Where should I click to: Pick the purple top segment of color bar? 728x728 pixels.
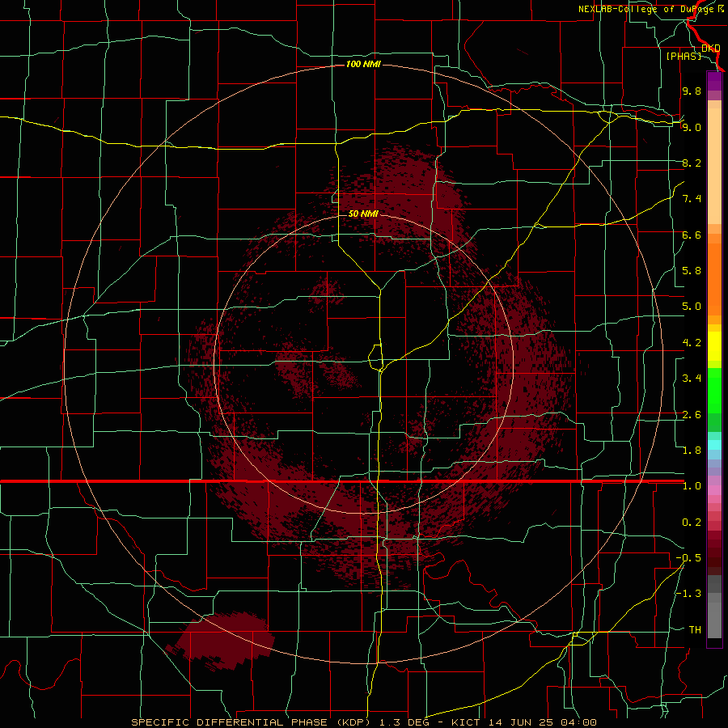(714, 81)
